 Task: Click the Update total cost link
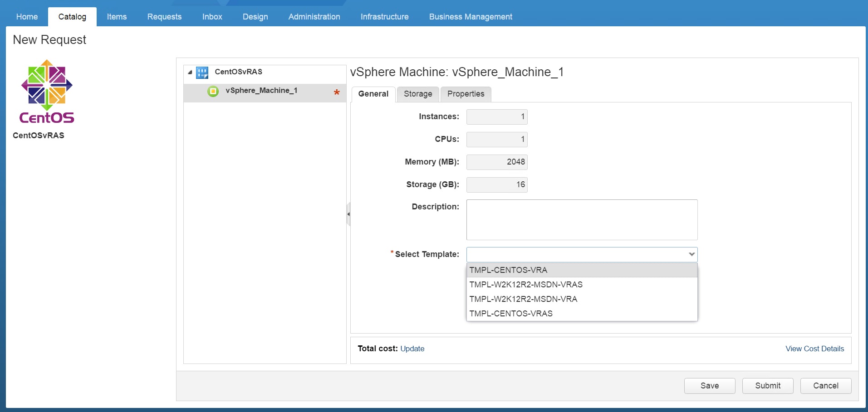click(x=412, y=349)
